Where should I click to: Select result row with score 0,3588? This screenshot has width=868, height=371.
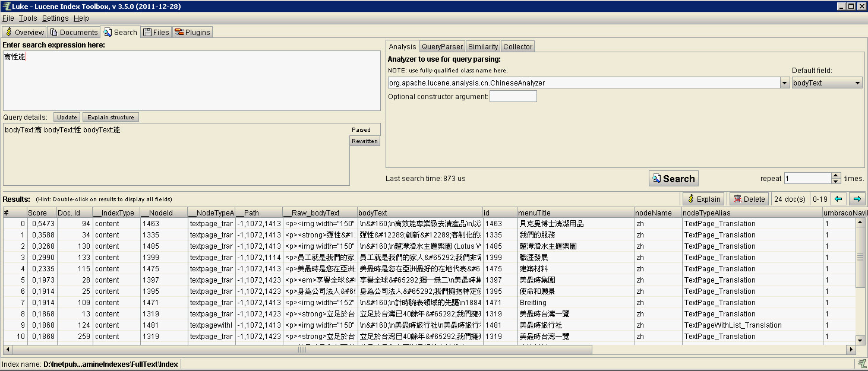pyautogui.click(x=429, y=235)
